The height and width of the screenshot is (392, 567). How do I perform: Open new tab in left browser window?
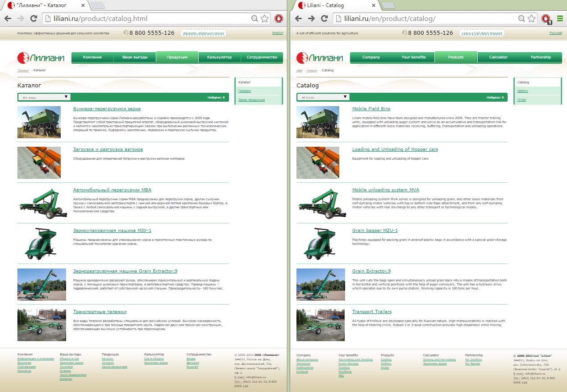point(98,5)
